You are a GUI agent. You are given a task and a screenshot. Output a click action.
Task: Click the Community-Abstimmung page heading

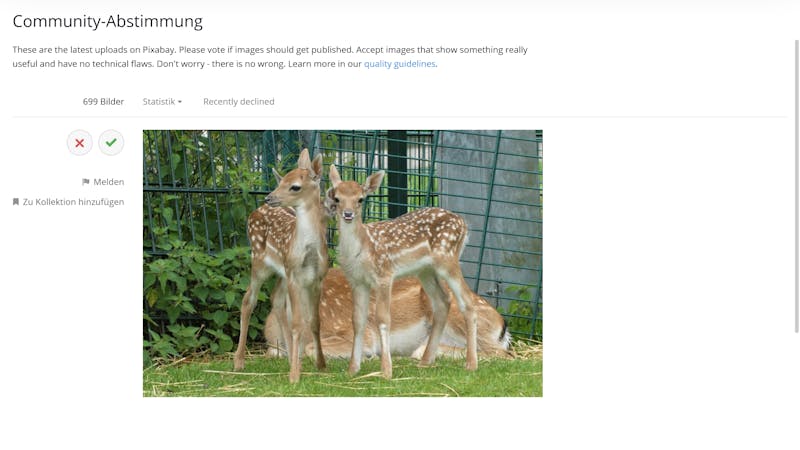[108, 21]
